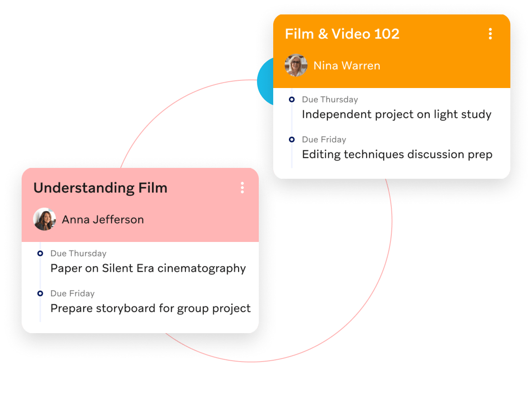Screen dimensions: 532x404
Task: Select the Film & Video 102 title
Action: click(x=342, y=34)
